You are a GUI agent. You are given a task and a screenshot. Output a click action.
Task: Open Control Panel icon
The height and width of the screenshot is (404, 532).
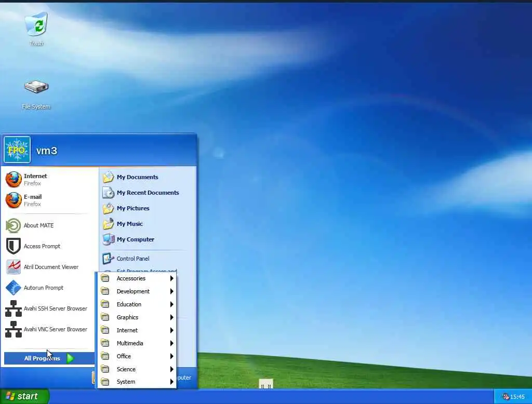[x=108, y=259]
